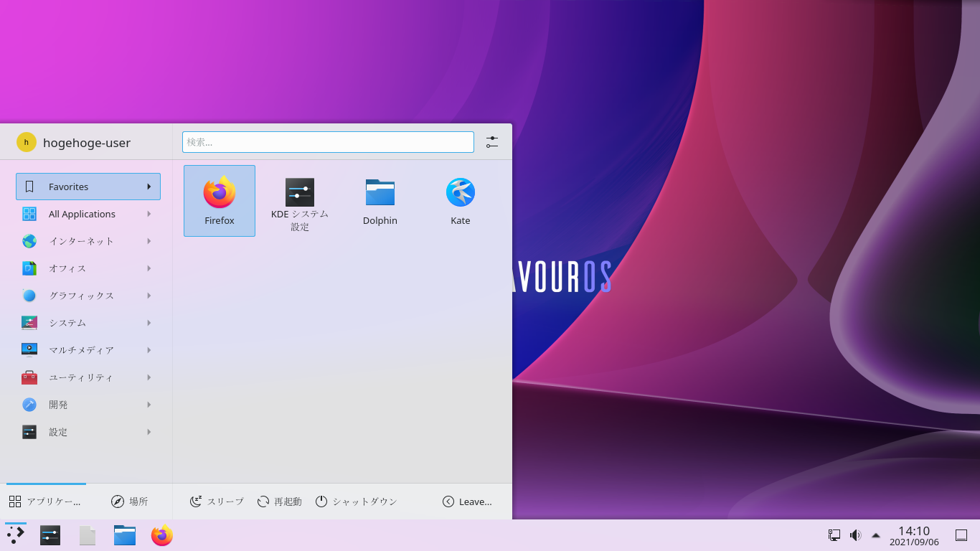
Task: Open Dolphin file manager in Favorites grid
Action: click(x=380, y=201)
